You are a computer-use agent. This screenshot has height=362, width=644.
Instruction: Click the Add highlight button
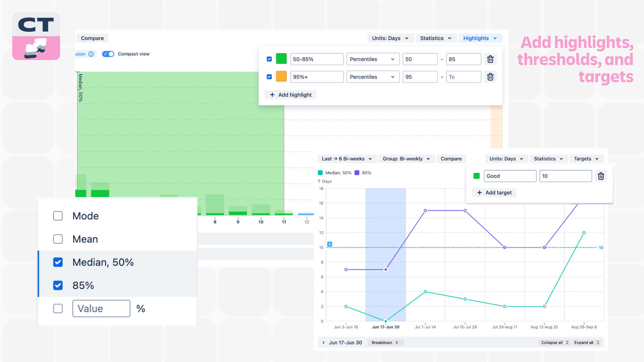click(x=290, y=95)
